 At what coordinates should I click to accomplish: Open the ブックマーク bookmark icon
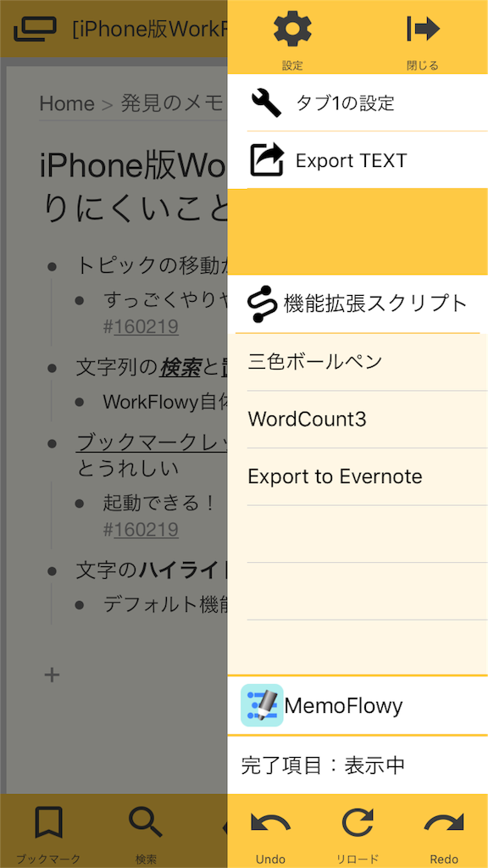point(48,822)
